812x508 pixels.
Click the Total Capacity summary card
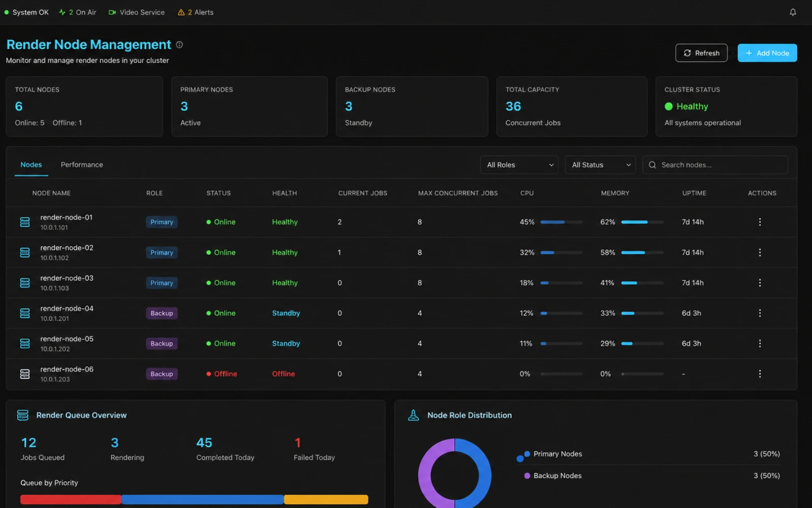571,107
